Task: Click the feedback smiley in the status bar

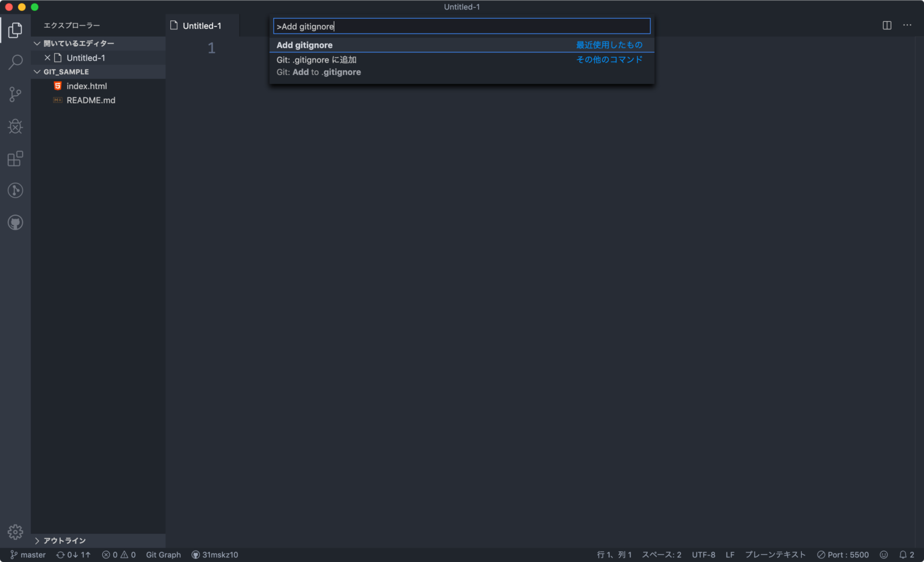Action: [x=883, y=554]
